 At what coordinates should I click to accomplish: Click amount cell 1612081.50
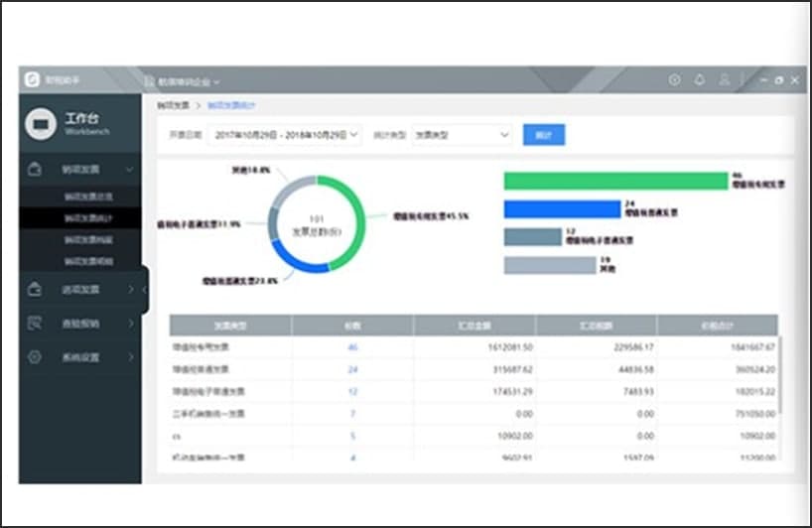coord(510,346)
